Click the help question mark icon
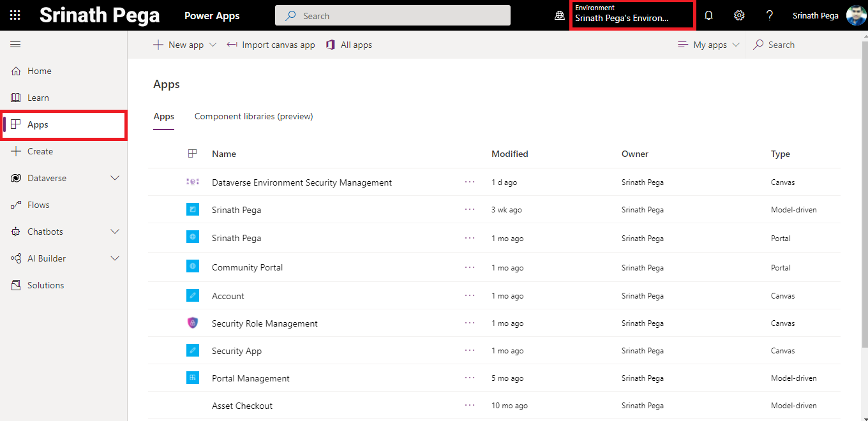 click(x=770, y=15)
